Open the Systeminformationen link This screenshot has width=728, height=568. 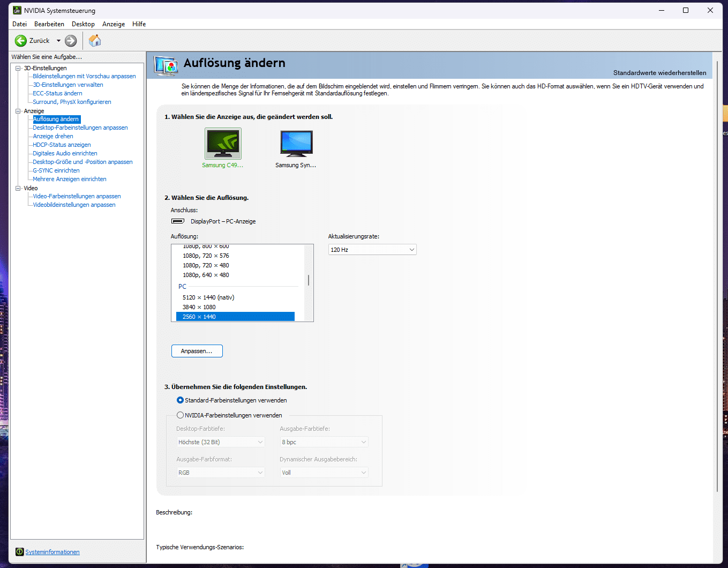tap(52, 552)
